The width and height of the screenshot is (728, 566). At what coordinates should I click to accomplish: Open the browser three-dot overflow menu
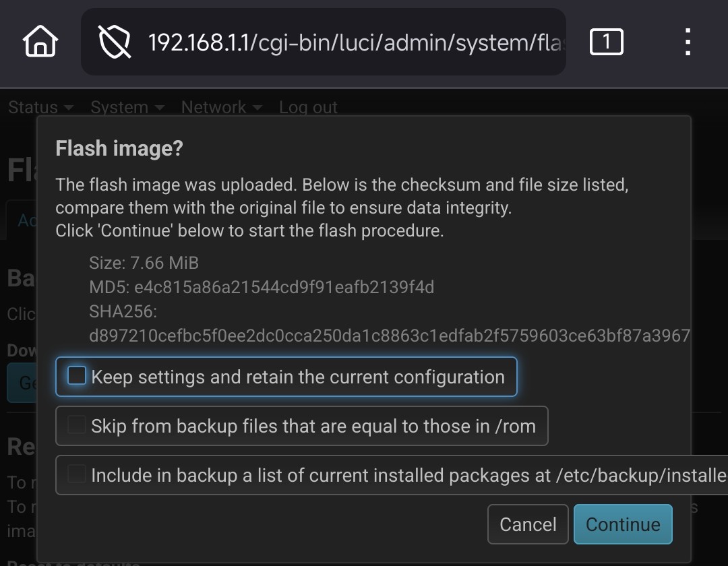[688, 42]
